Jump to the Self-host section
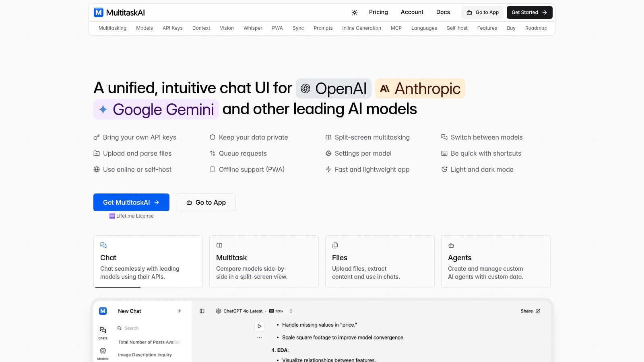 coord(457,28)
